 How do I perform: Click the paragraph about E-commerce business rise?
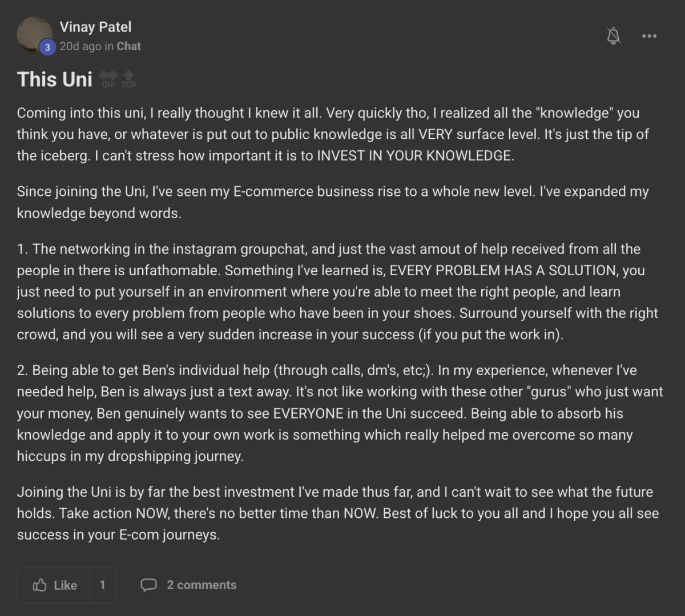click(333, 202)
